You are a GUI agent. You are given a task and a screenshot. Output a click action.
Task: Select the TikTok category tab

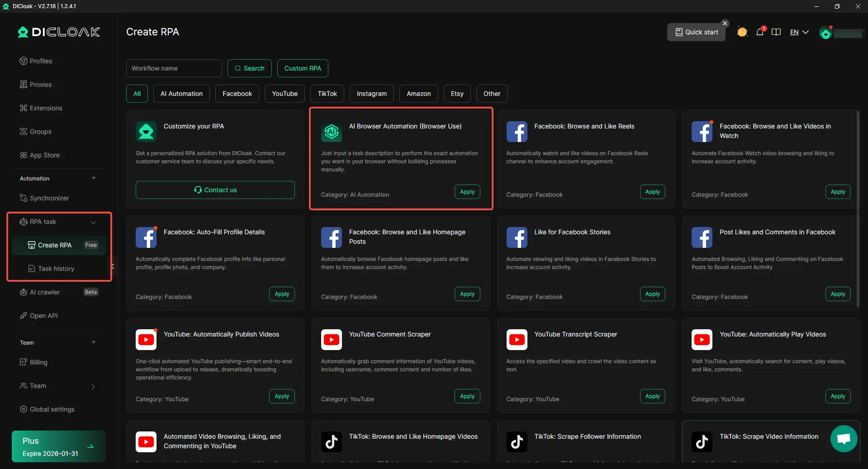(327, 94)
